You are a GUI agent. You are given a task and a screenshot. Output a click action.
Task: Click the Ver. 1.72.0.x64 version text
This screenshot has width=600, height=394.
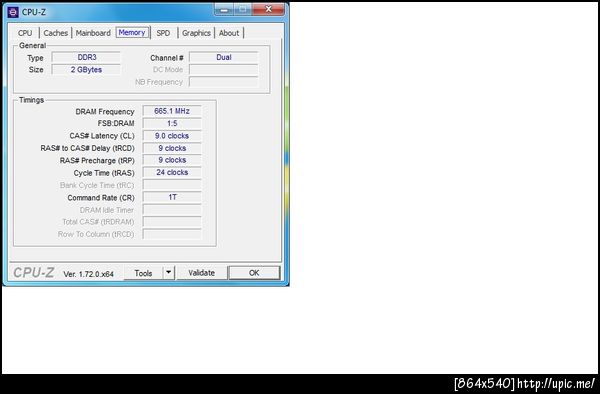88,274
